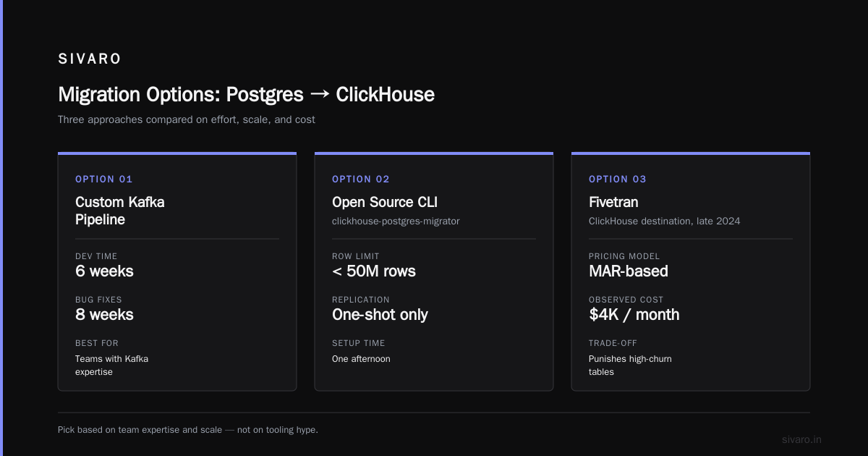Viewport: 868px width, 456px height.
Task: Click the 'BUG FIXES' label
Action: 98,300
